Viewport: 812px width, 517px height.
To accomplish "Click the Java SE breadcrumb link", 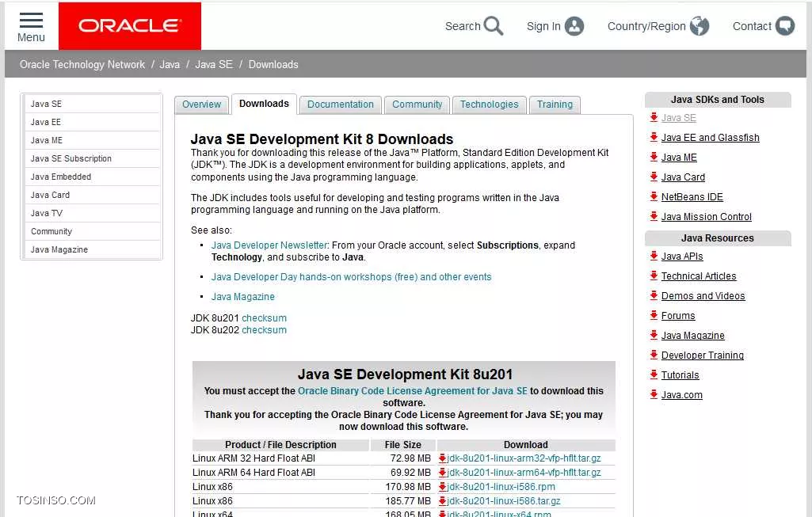I will pyautogui.click(x=213, y=64).
